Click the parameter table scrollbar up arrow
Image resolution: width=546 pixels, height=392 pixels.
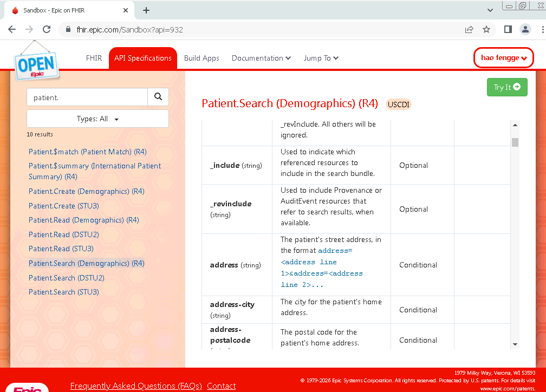[x=515, y=125]
